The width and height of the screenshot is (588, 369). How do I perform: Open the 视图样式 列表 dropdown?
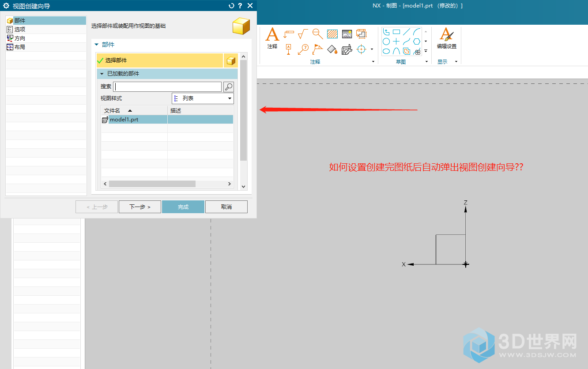click(x=203, y=98)
